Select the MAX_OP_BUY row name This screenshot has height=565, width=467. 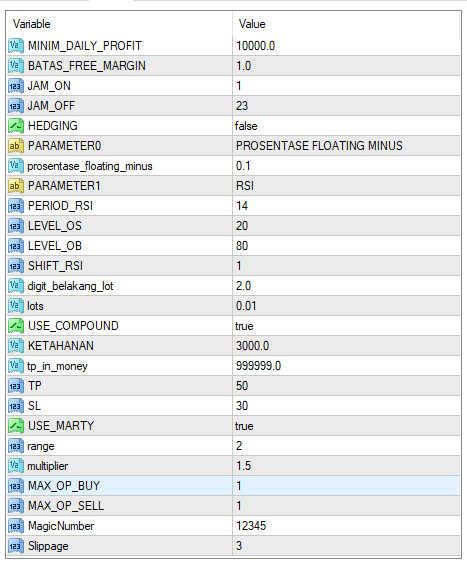[64, 486]
